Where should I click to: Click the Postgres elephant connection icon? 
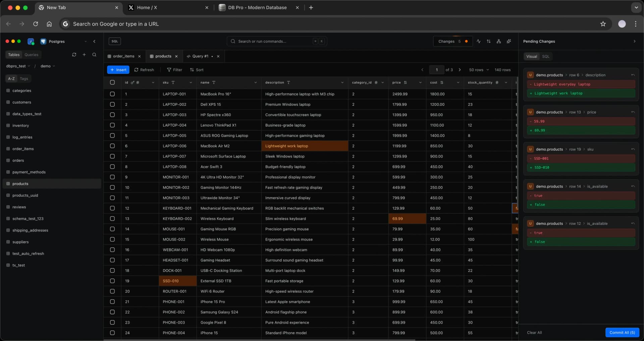pyautogui.click(x=43, y=41)
